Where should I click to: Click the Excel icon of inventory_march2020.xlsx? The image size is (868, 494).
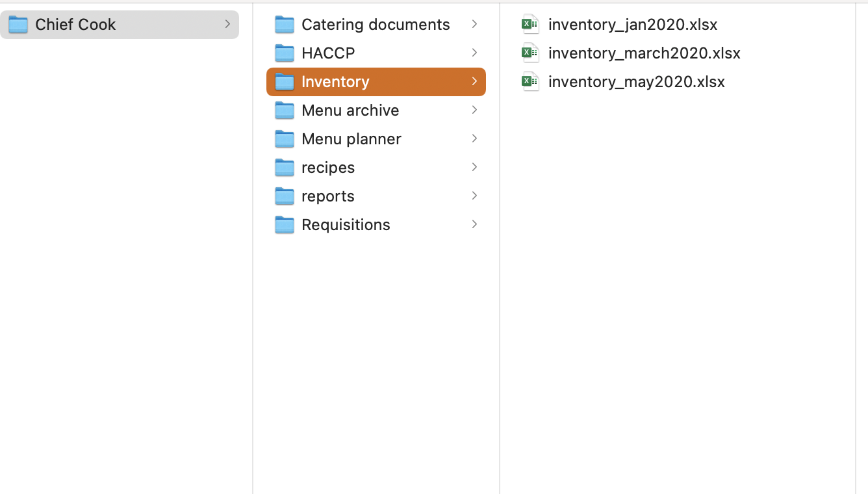coord(531,53)
